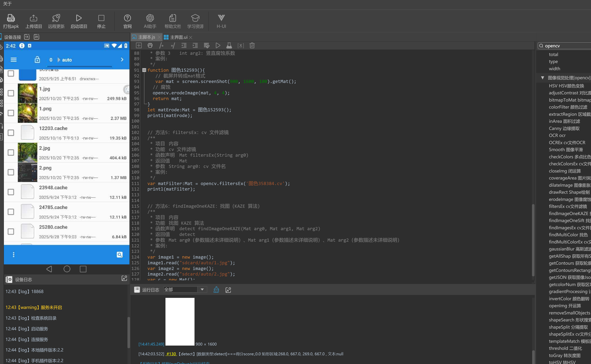The width and height of the screenshot is (591, 364).
Task: Select erodeImage 图像腐蚀 in function list
Action: [569, 199]
